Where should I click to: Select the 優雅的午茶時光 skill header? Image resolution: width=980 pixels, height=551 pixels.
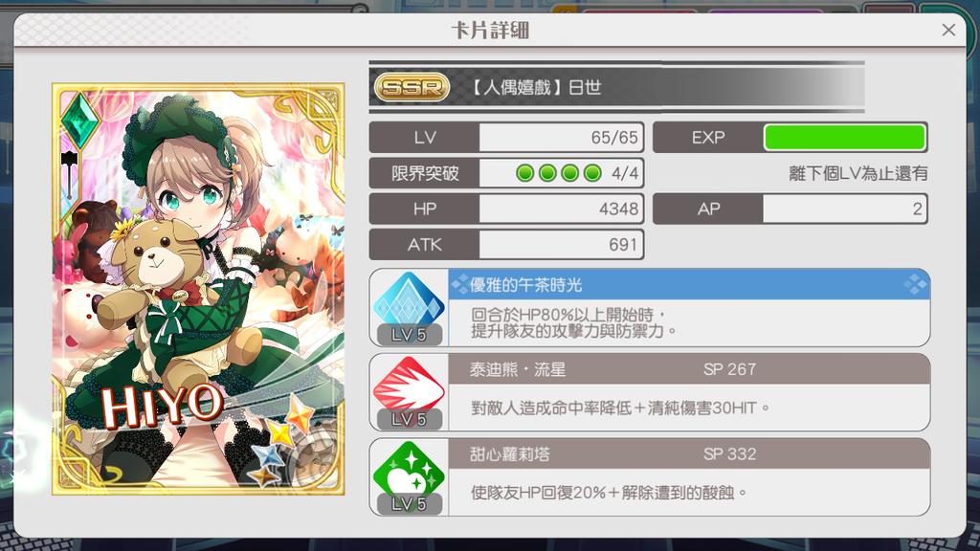689,285
